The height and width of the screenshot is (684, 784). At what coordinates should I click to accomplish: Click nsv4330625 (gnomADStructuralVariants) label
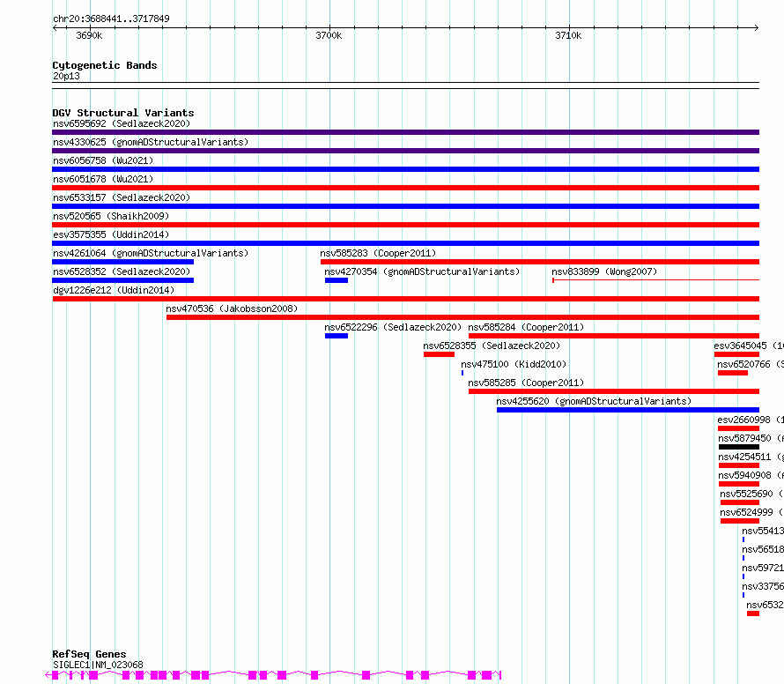click(151, 142)
